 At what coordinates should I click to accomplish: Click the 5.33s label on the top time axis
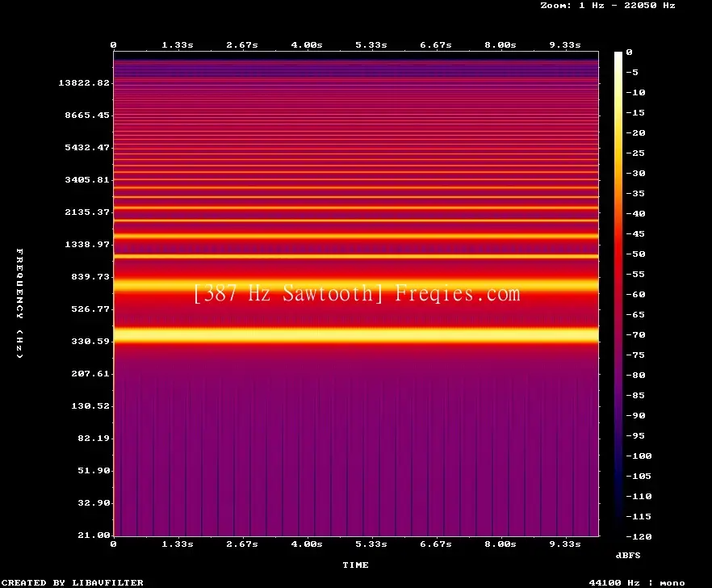coord(371,45)
